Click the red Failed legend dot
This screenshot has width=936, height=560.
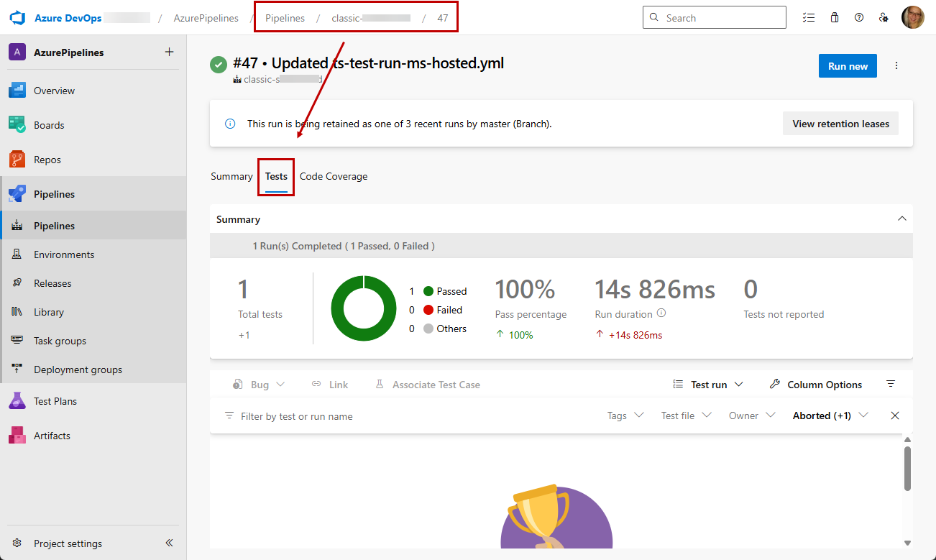[428, 310]
